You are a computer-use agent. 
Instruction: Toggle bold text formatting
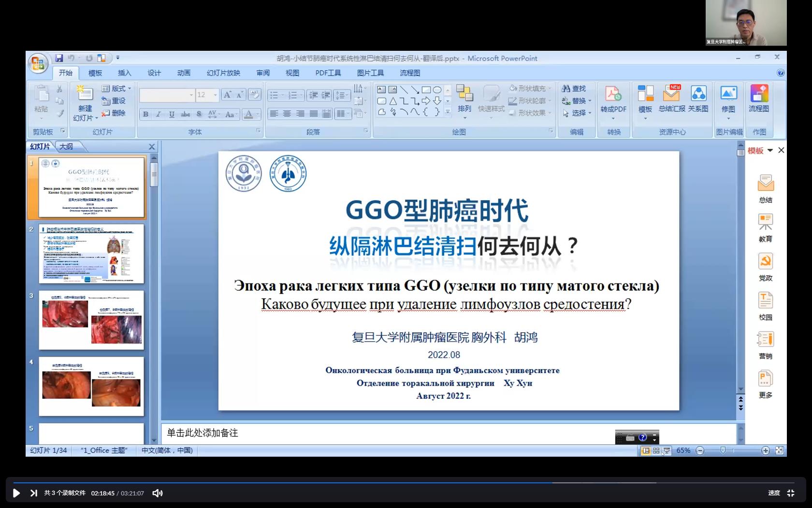click(x=145, y=114)
